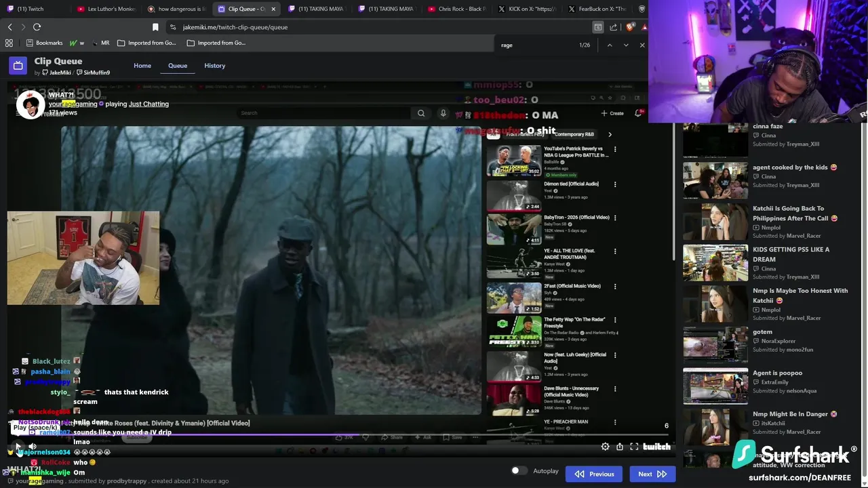Close the find-in-page bar
Viewport: 868px width, 488px height.
pyautogui.click(x=642, y=45)
